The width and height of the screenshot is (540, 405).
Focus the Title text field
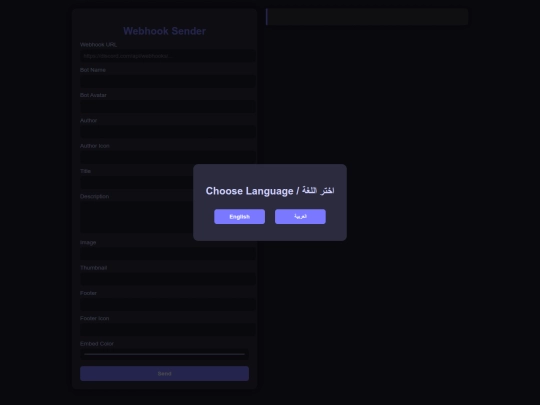pos(137,183)
